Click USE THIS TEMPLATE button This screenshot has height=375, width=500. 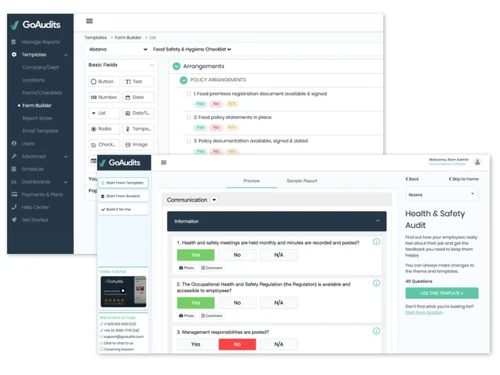(442, 293)
